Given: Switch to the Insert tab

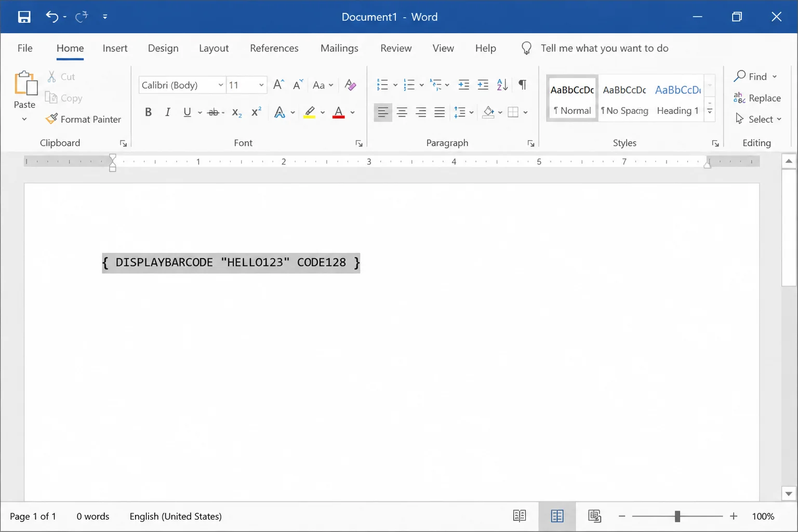Looking at the screenshot, I should click(x=115, y=48).
